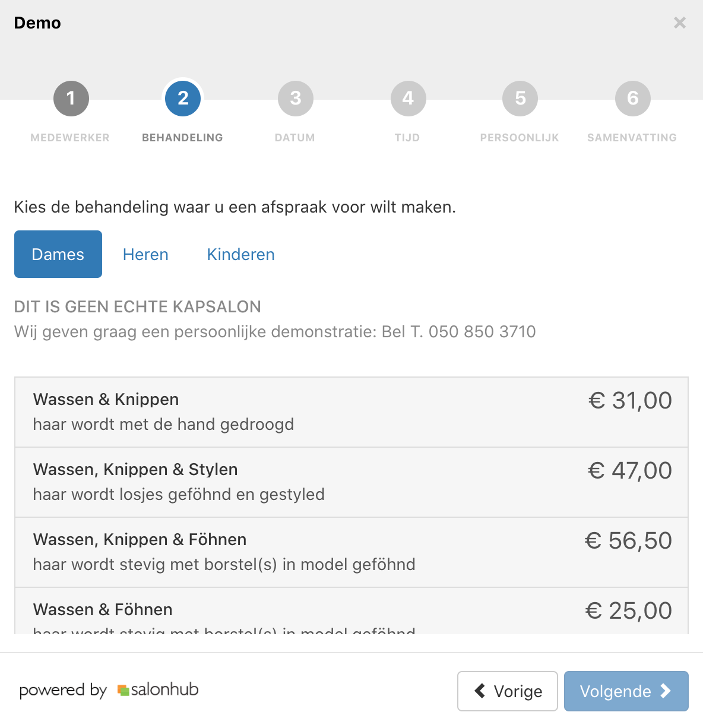Open step 4 Tijd circle
703x728 pixels.
(x=408, y=99)
